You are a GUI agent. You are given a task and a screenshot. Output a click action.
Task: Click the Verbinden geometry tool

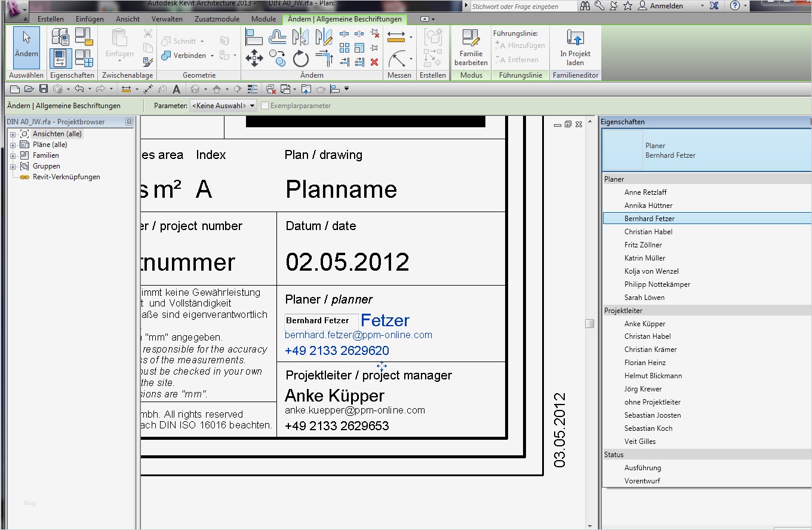tap(184, 56)
